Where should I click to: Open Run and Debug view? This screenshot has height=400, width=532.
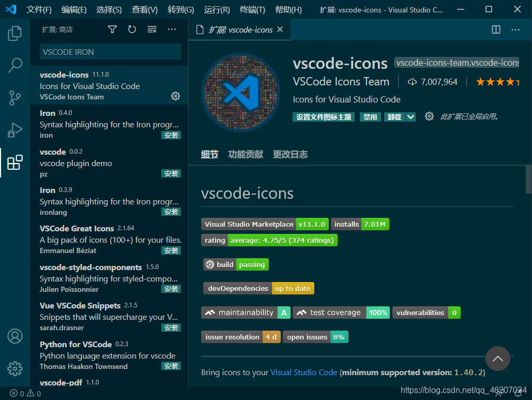[15, 130]
